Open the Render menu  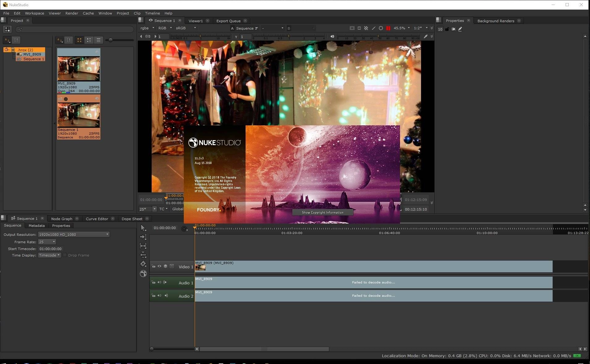pyautogui.click(x=72, y=13)
